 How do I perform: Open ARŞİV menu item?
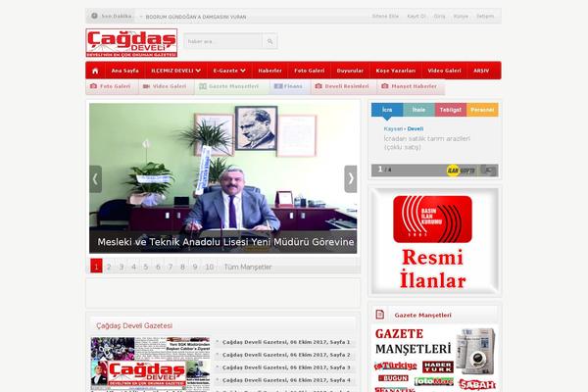click(x=481, y=71)
